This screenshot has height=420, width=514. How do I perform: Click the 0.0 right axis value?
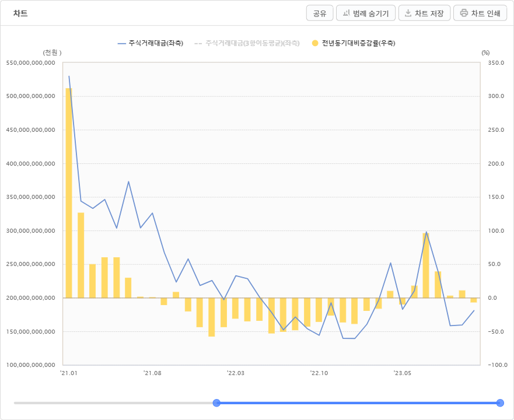tap(492, 298)
